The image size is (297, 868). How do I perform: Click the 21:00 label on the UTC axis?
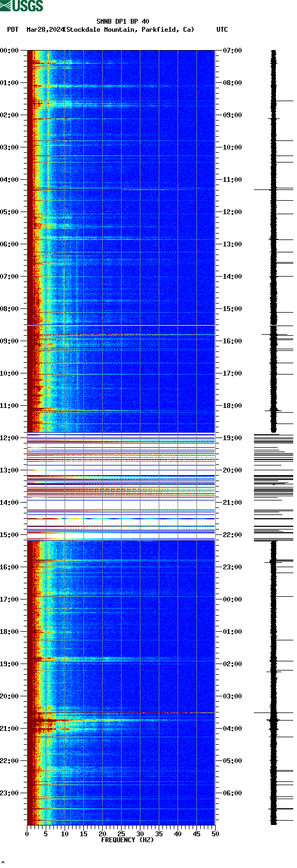coord(232,503)
